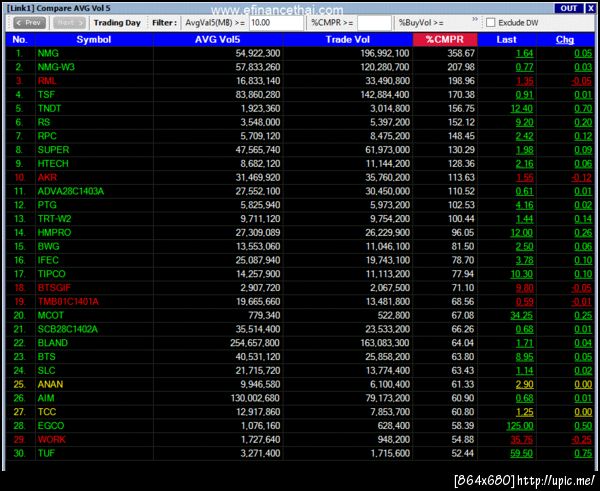Click BLAND AVG Vol5 value 254,657,800
Viewport: 600px width, 491px height.
tap(255, 343)
